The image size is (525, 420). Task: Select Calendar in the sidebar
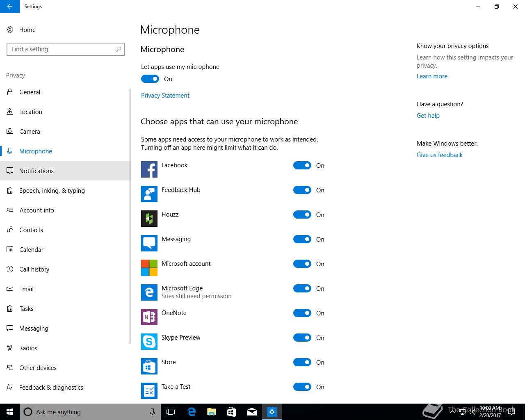[65, 249]
